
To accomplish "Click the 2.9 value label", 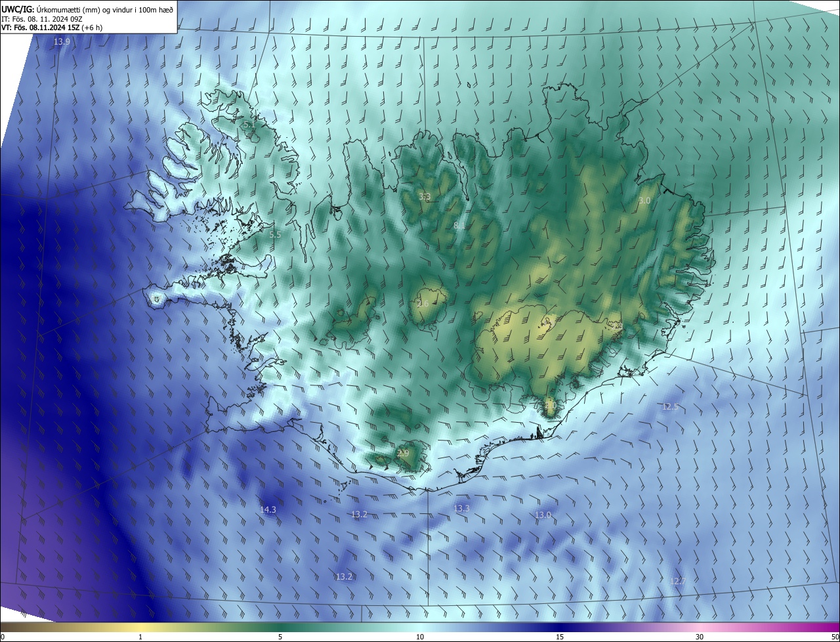I will pyautogui.click(x=403, y=453).
